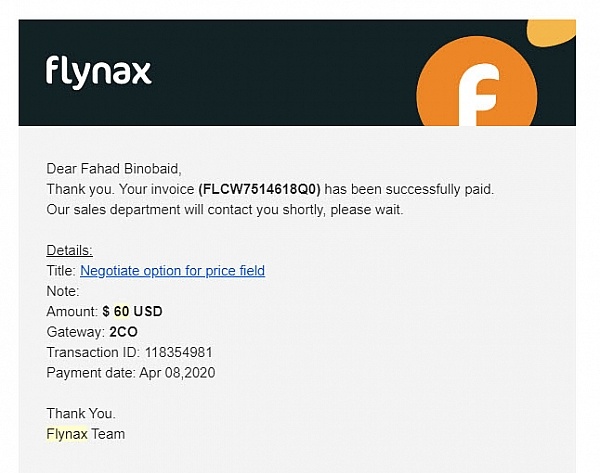Click the highlighted Flynax word in signature
Screen dimensions: 600x473
(67, 433)
